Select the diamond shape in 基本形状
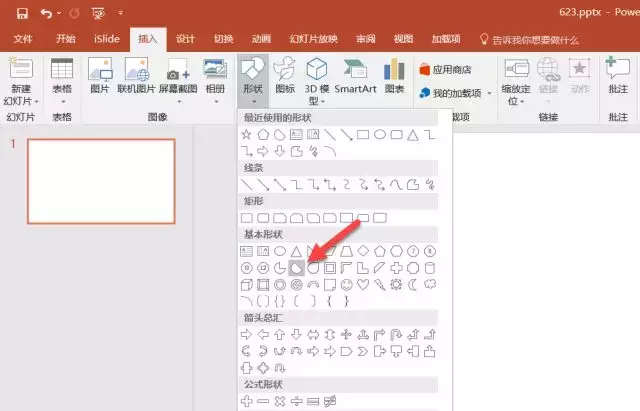Image resolution: width=640 pixels, height=411 pixels. (363, 251)
